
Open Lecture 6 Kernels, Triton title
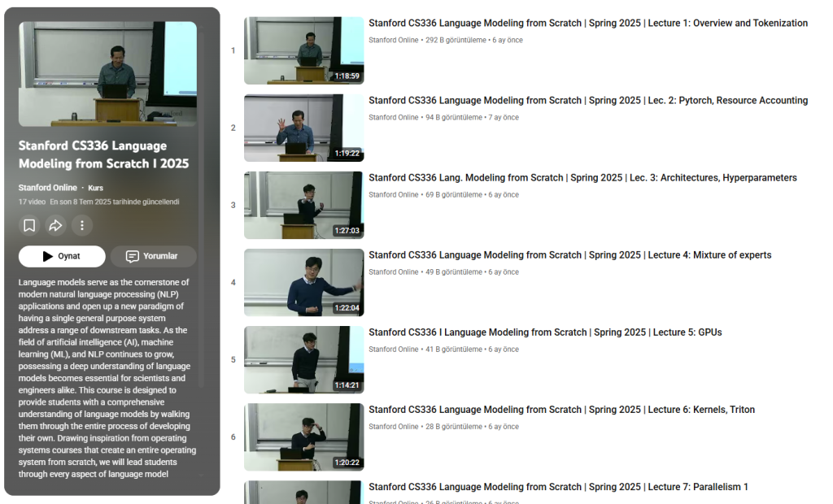coord(558,410)
